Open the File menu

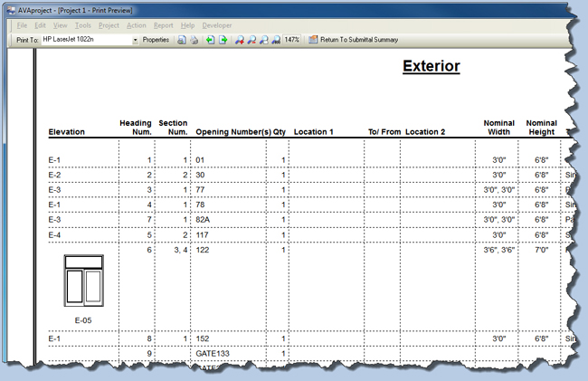click(x=22, y=25)
